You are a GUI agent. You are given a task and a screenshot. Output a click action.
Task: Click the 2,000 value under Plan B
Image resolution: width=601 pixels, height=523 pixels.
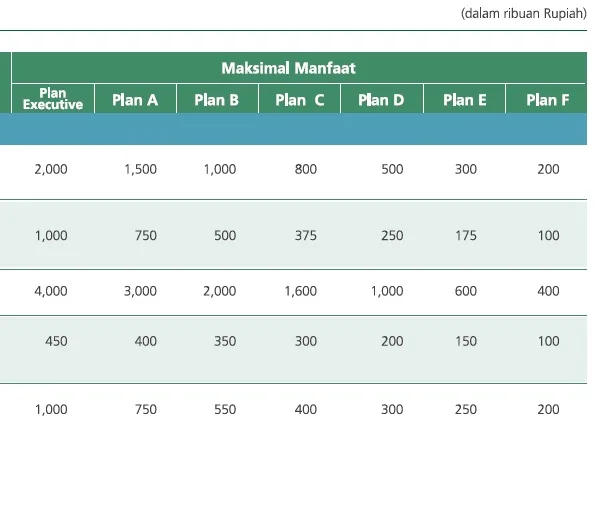(220, 291)
